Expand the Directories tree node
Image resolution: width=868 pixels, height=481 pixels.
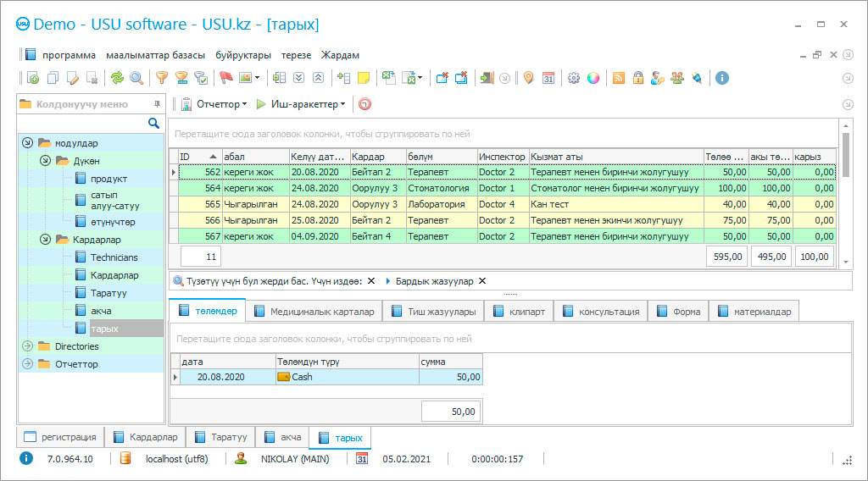[x=27, y=346]
